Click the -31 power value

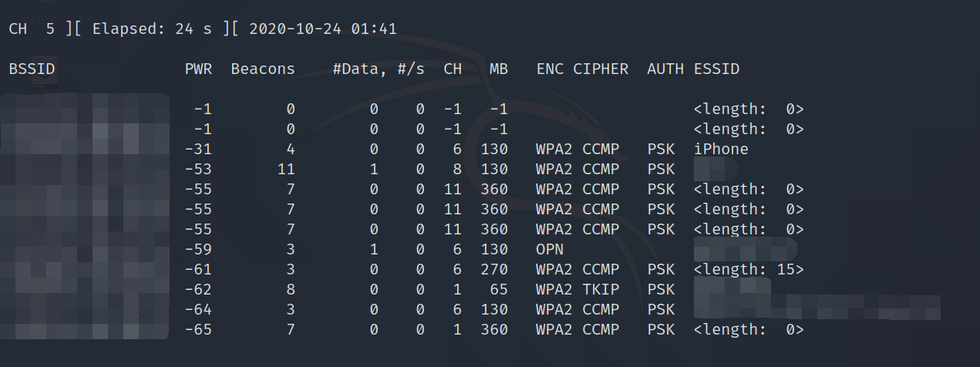click(198, 150)
